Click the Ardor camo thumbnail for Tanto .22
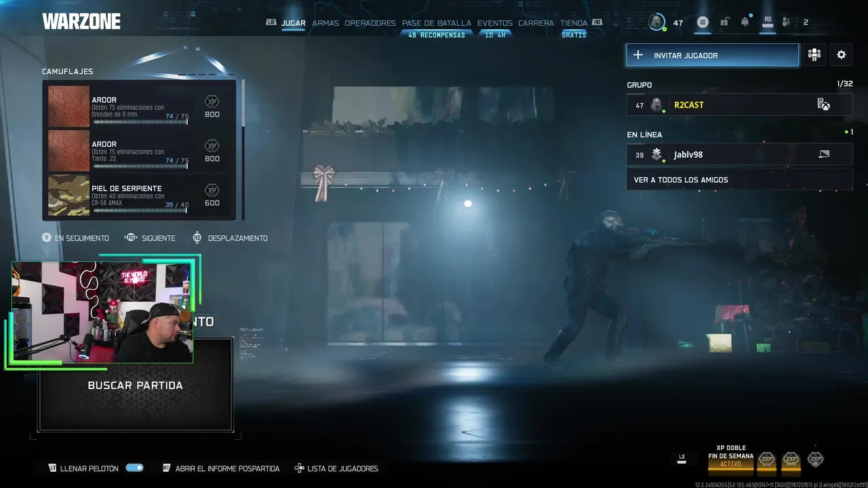This screenshot has height=488, width=868. point(68,150)
